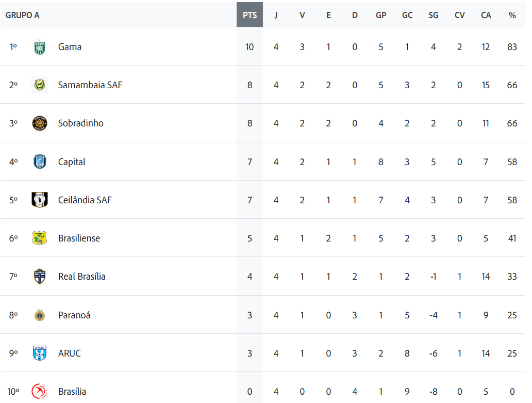Click the Sobradinho team crest icon

click(40, 123)
